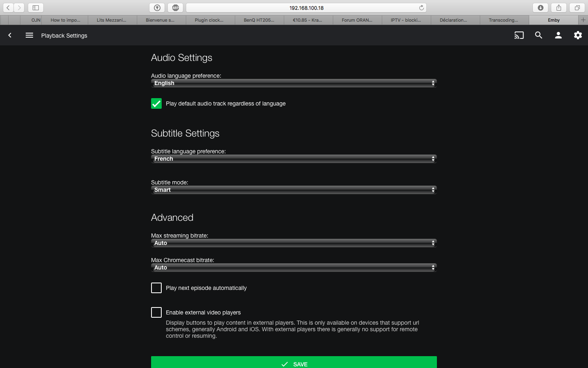Click the password manager extension icon
The width and height of the screenshot is (588, 368).
[x=157, y=8]
